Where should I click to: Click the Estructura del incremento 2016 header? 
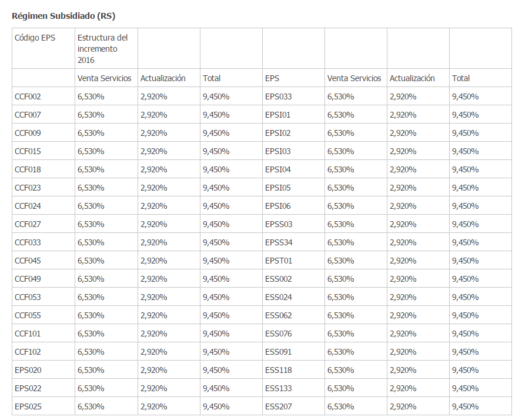click(x=102, y=49)
